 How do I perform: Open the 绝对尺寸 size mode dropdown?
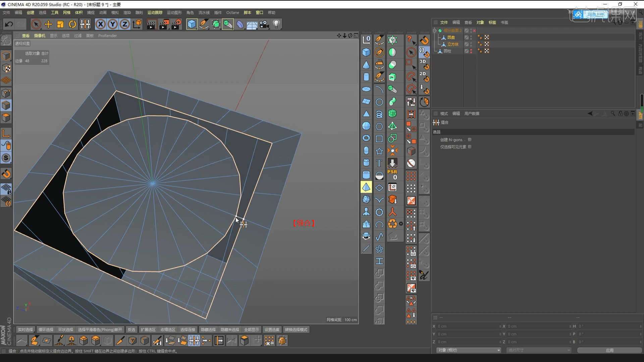coord(539,350)
